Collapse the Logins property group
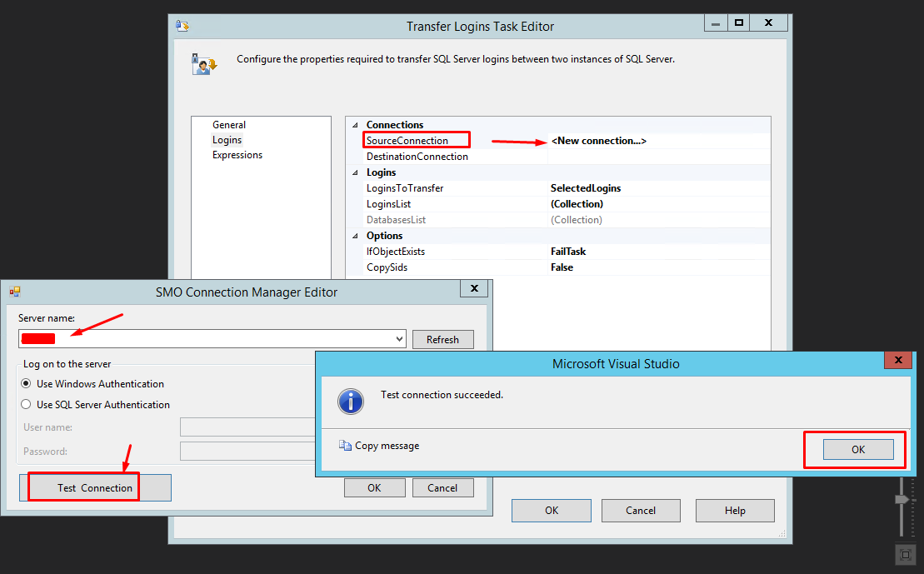924x574 pixels. pos(356,172)
